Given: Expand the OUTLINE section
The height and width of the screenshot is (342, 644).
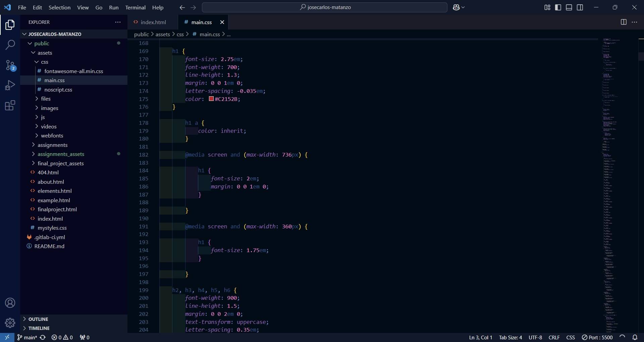Looking at the screenshot, I should pos(74,319).
